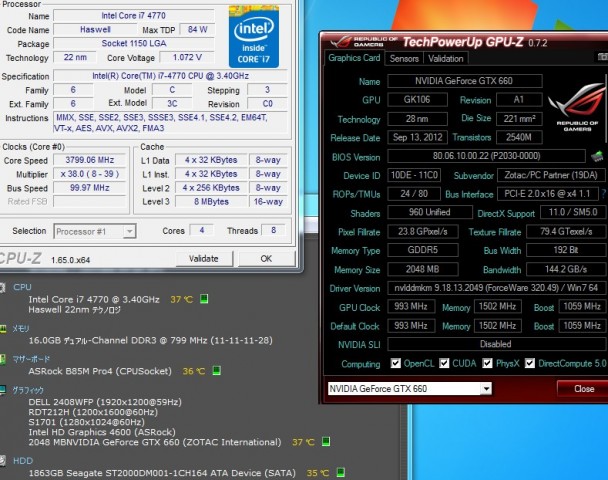
Task: Click the Code Name value Haswell
Action: [x=95, y=29]
